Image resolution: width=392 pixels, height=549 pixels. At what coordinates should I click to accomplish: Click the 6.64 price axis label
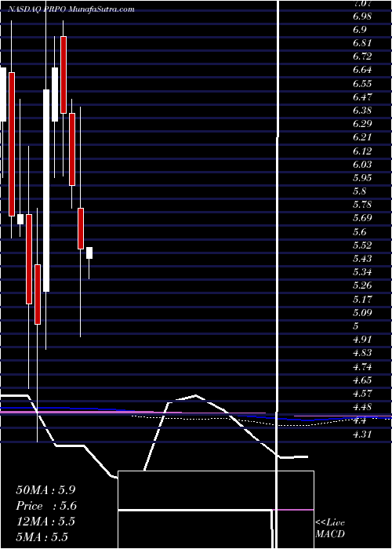[362, 70]
